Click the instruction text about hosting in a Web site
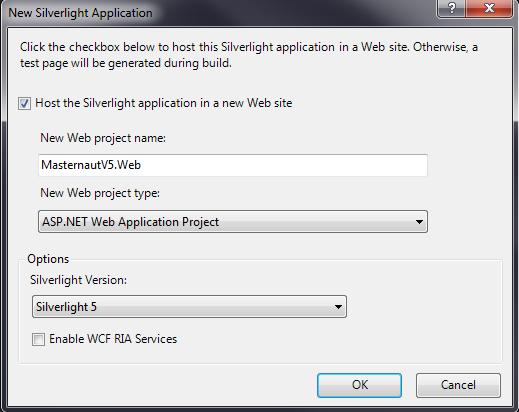Screen dimensions: 519x412 tap(249, 55)
